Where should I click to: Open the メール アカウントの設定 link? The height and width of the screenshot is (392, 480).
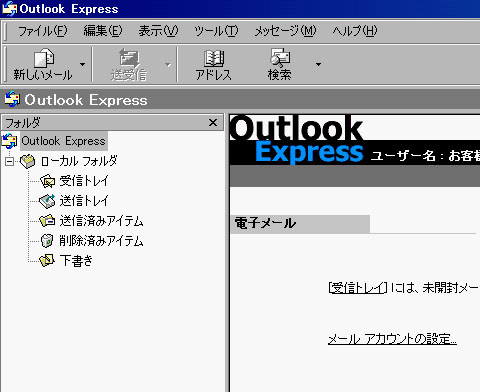(x=392, y=339)
